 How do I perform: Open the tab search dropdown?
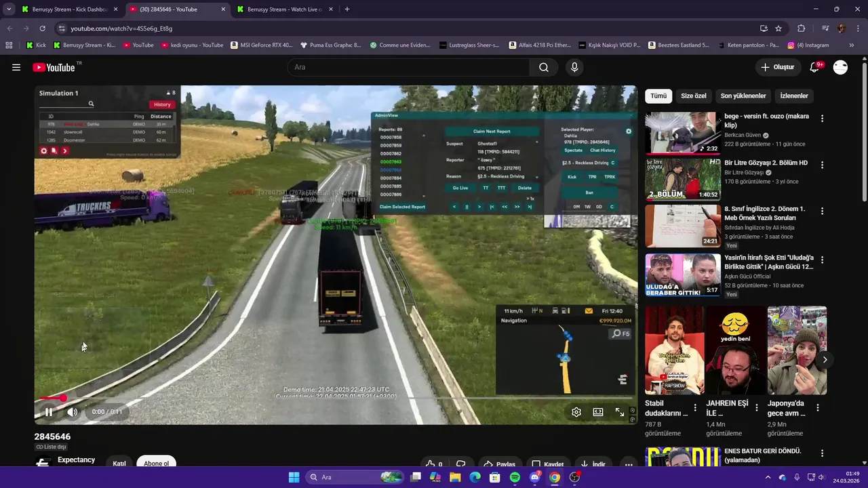[9, 9]
